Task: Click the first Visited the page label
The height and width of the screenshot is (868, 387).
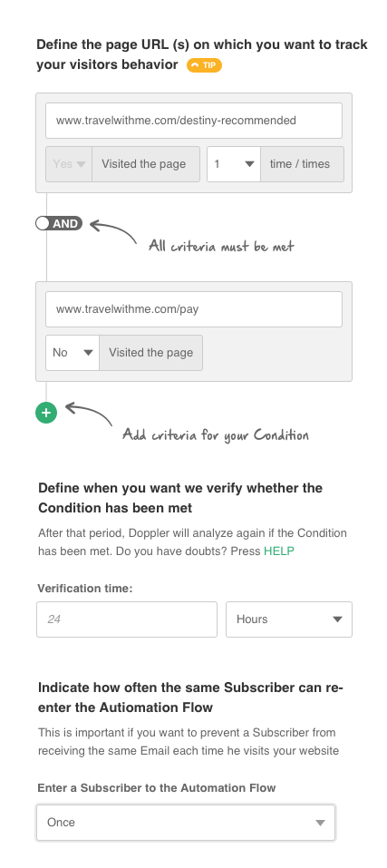Action: (146, 164)
